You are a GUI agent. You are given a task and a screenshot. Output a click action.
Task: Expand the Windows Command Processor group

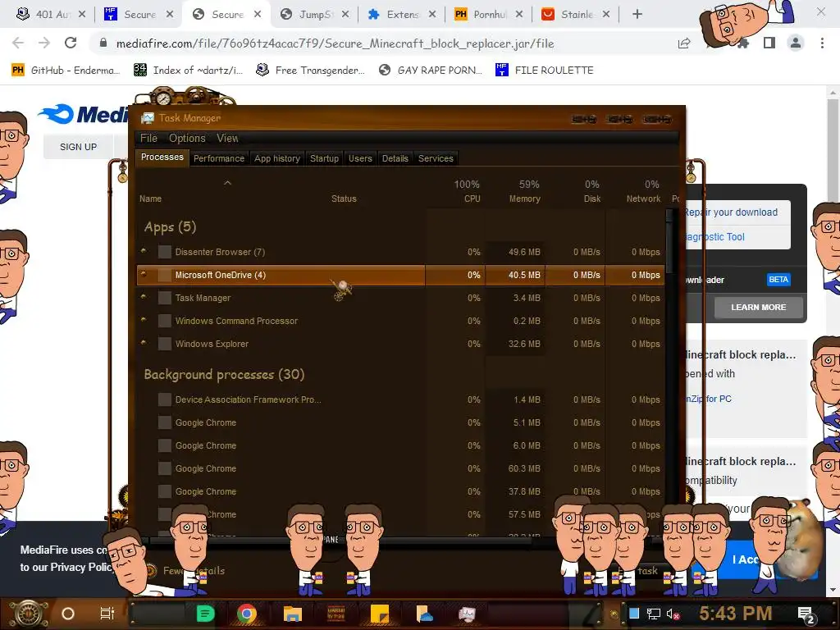click(x=144, y=320)
